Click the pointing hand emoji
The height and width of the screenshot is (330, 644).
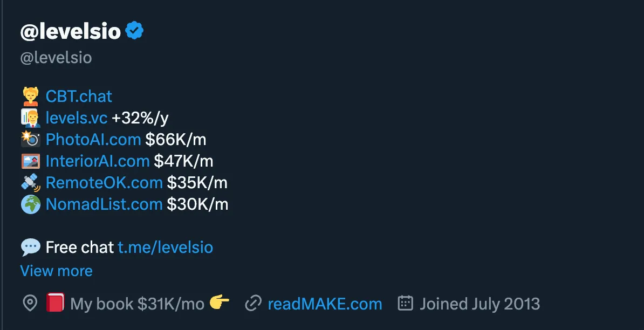[220, 304]
